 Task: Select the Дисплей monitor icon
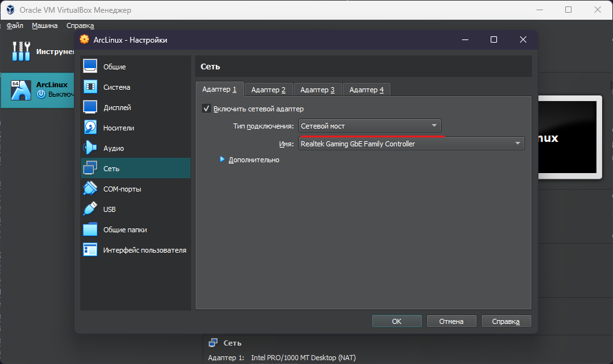click(90, 107)
